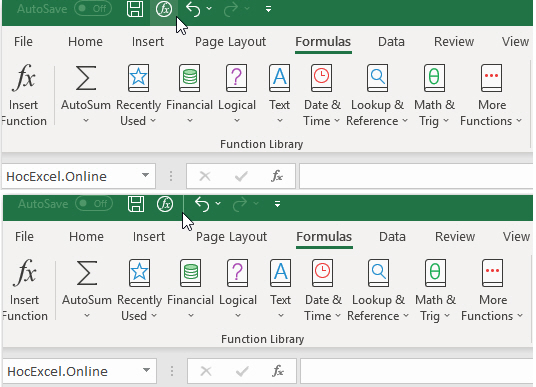
Task: Click Undo arrow in top title bar
Action: tap(193, 9)
